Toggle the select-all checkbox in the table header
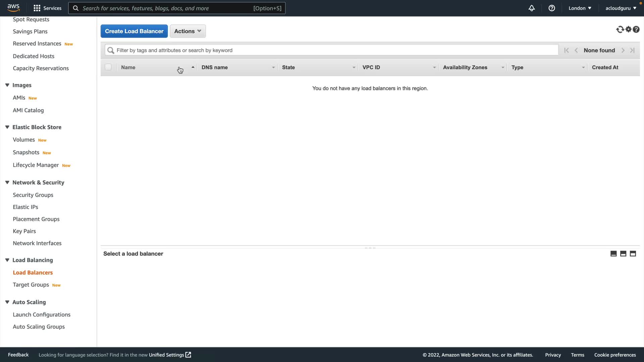 coord(108,67)
